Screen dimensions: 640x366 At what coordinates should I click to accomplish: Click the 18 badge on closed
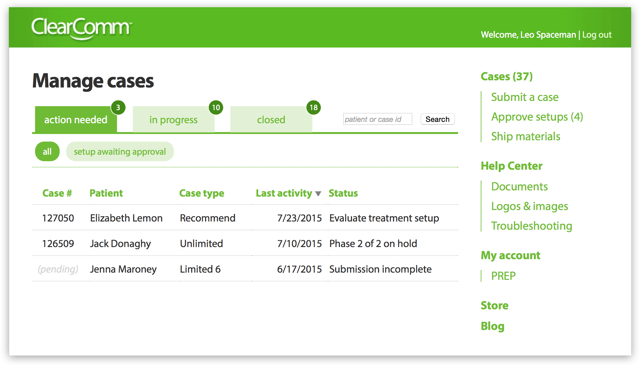[x=313, y=107]
